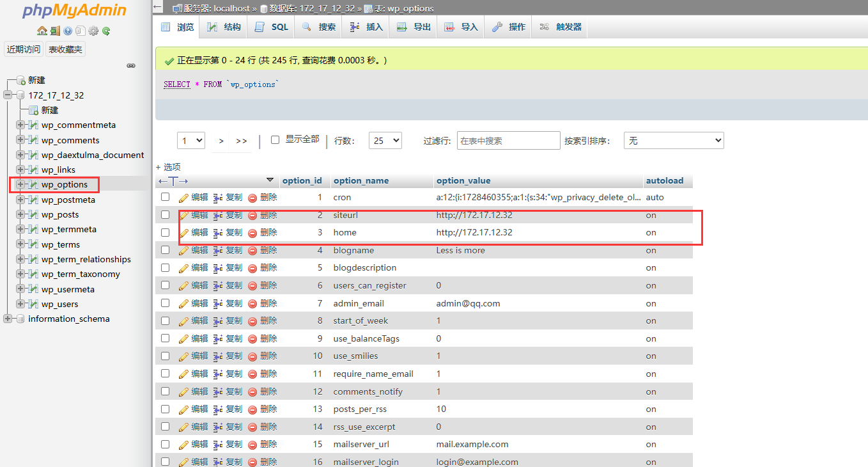Click the 近期访问 button
Screen dimensions: 868x467
tap(24, 49)
